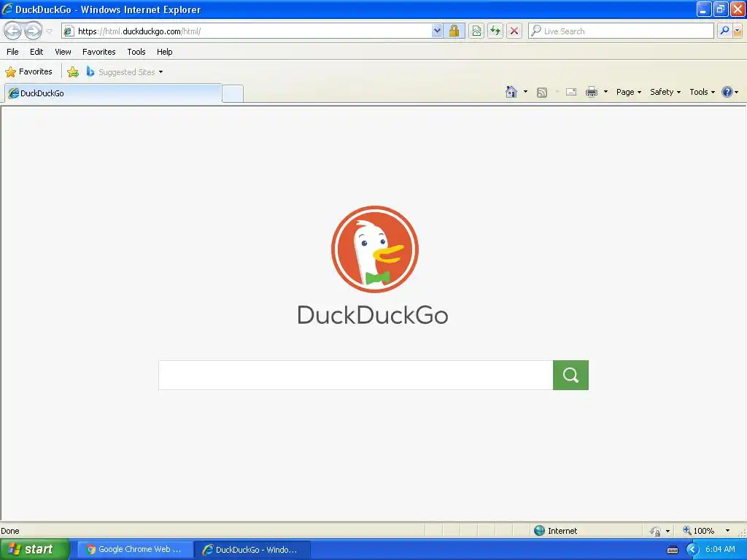Click the Compatibility View icon
The image size is (747, 560).
(x=476, y=31)
